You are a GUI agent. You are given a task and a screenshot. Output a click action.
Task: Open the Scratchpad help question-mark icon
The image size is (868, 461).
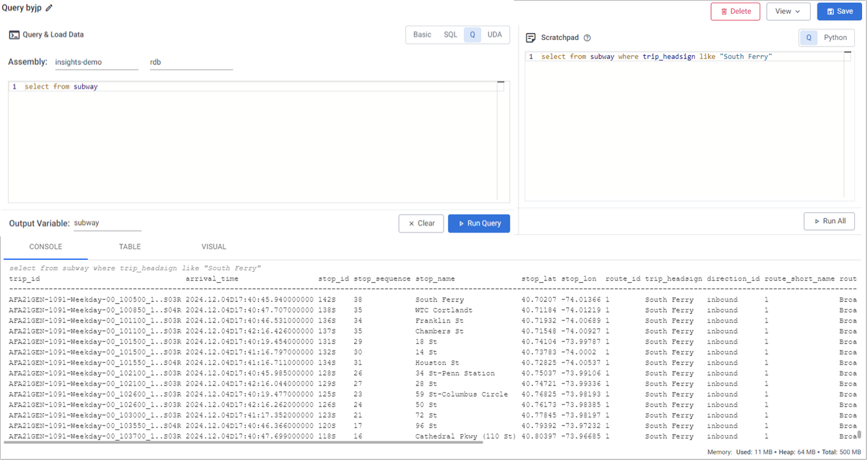pyautogui.click(x=587, y=38)
